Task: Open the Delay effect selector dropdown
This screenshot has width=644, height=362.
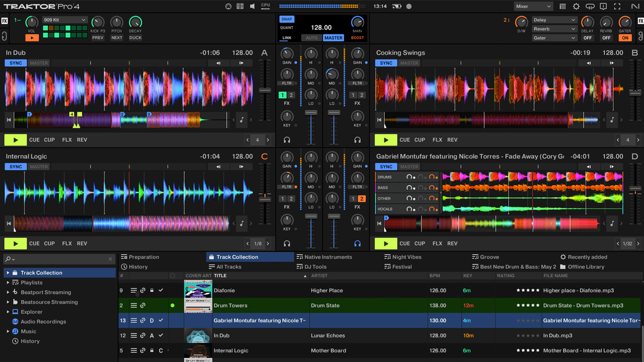Action: (554, 20)
